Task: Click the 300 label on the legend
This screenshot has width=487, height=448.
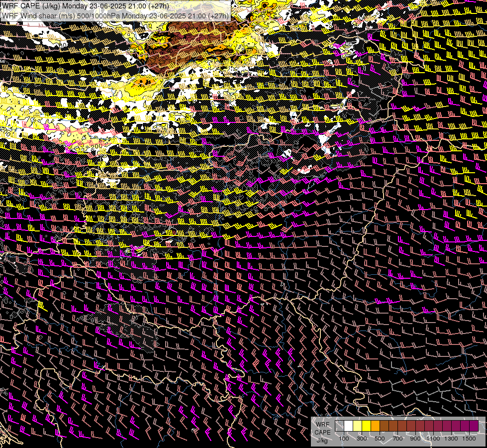Action: pos(362,439)
